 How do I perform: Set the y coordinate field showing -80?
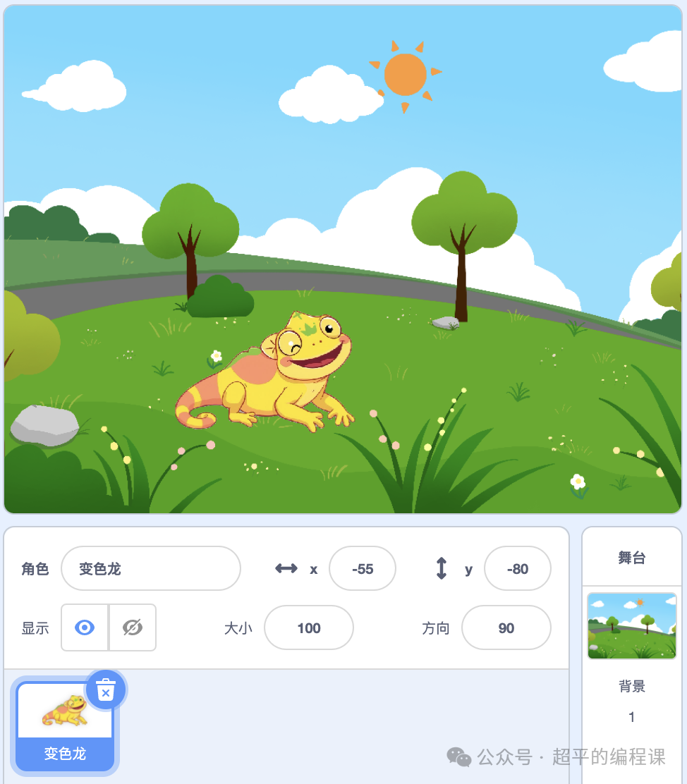tap(518, 568)
